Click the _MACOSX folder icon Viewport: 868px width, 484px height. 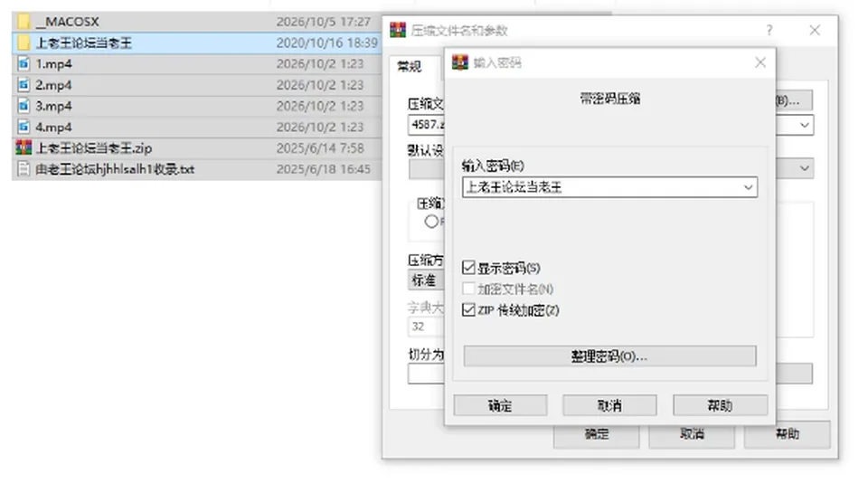[x=24, y=22]
